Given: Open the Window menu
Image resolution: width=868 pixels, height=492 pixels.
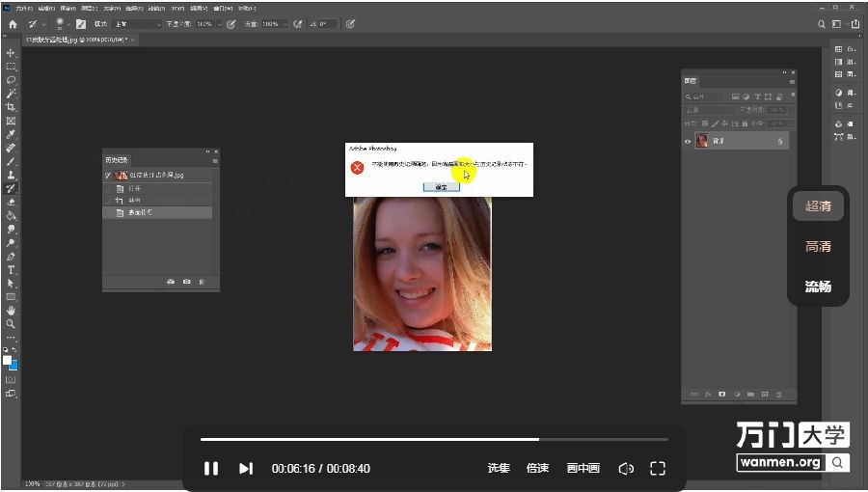Looking at the screenshot, I should pos(223,9).
